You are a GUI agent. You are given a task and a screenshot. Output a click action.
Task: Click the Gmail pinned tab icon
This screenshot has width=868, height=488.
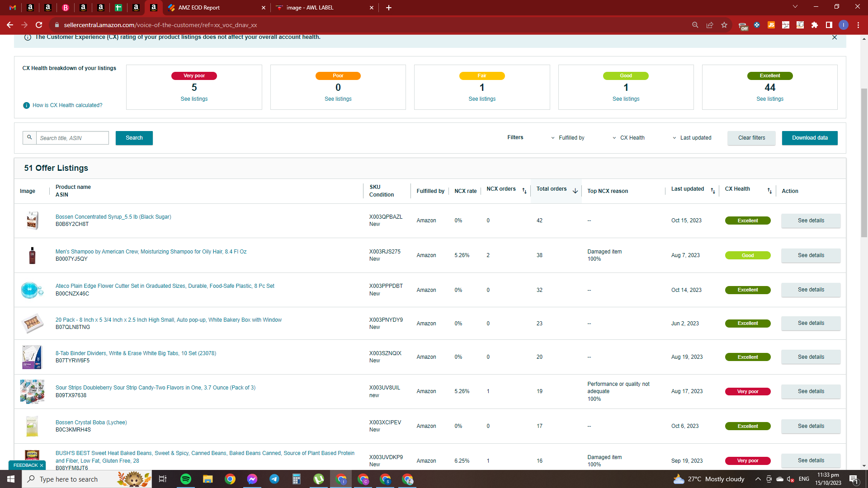13,8
